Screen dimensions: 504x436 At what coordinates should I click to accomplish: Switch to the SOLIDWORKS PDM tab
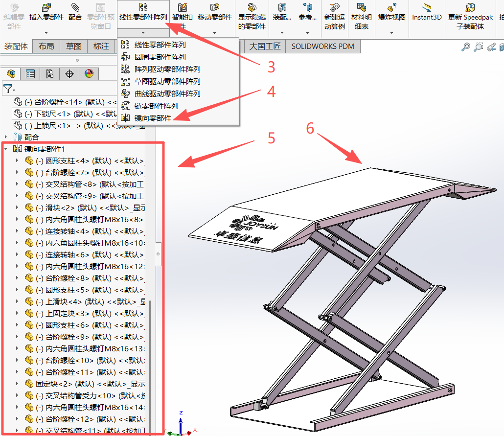pyautogui.click(x=323, y=46)
